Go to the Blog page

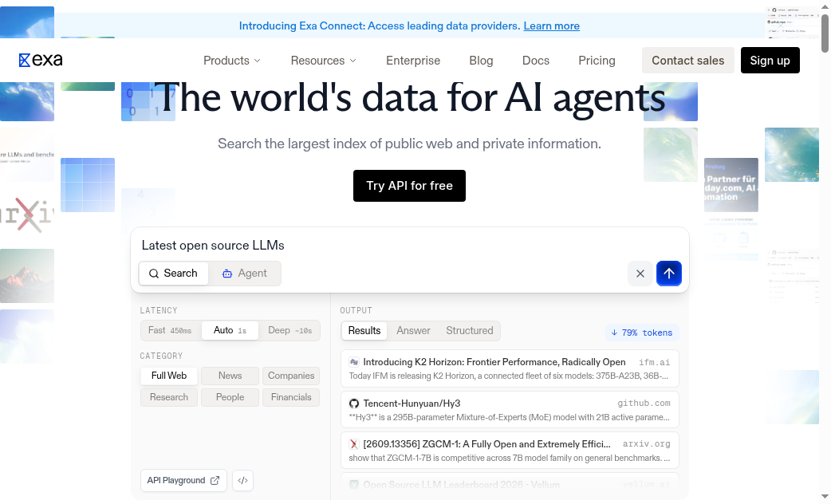pos(481,61)
